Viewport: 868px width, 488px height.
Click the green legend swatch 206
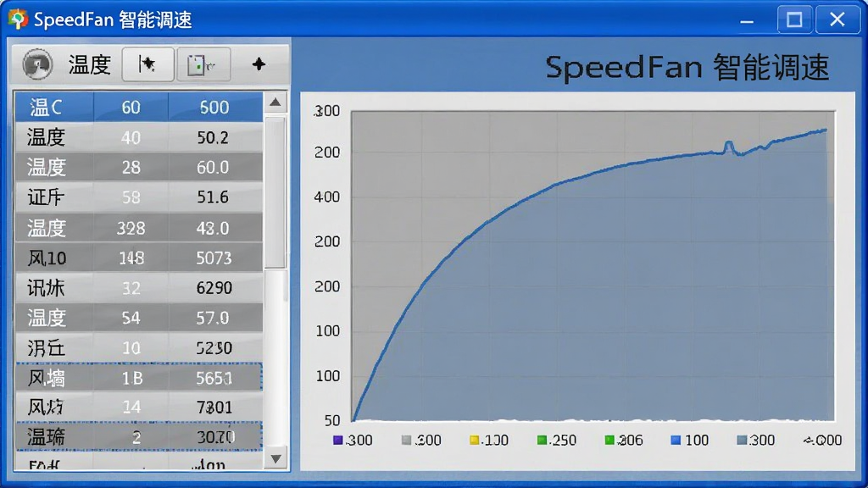coord(609,440)
